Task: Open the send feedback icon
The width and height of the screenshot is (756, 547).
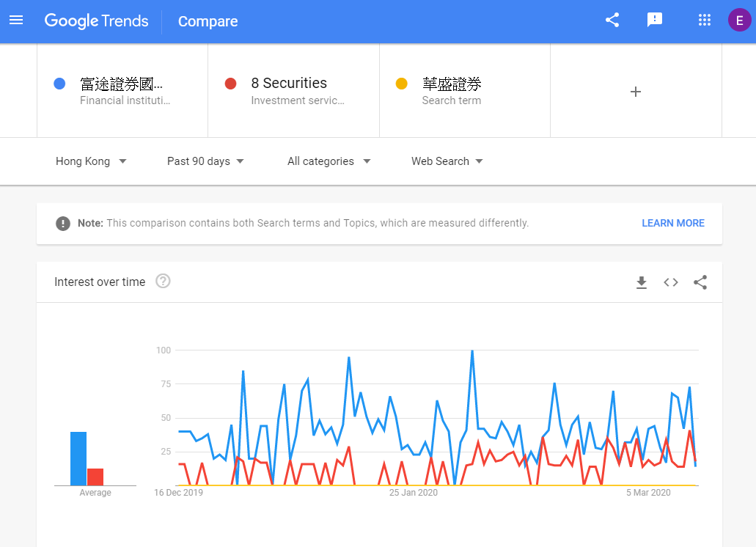Action: click(654, 21)
